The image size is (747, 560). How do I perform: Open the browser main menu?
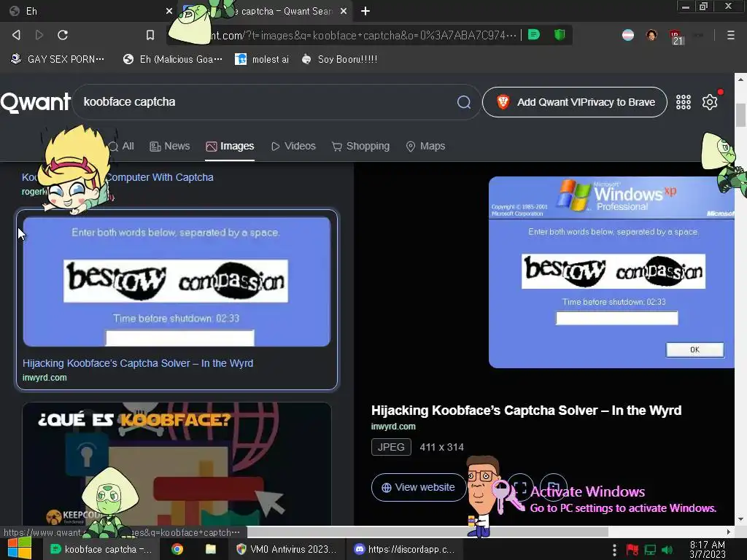coord(731,35)
